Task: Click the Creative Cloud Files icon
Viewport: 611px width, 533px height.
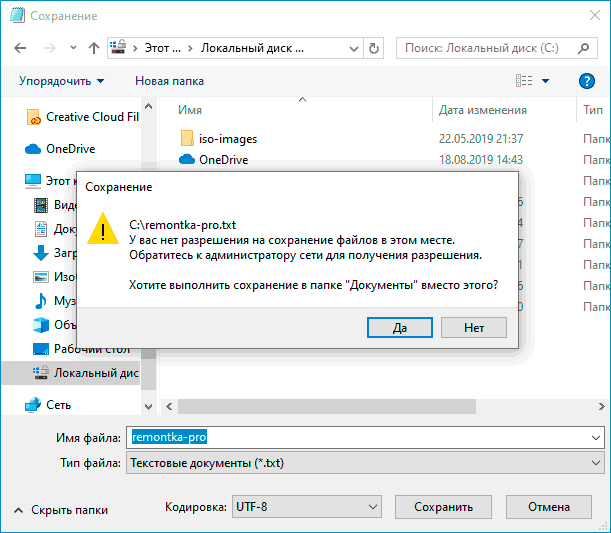Action: [x=33, y=117]
